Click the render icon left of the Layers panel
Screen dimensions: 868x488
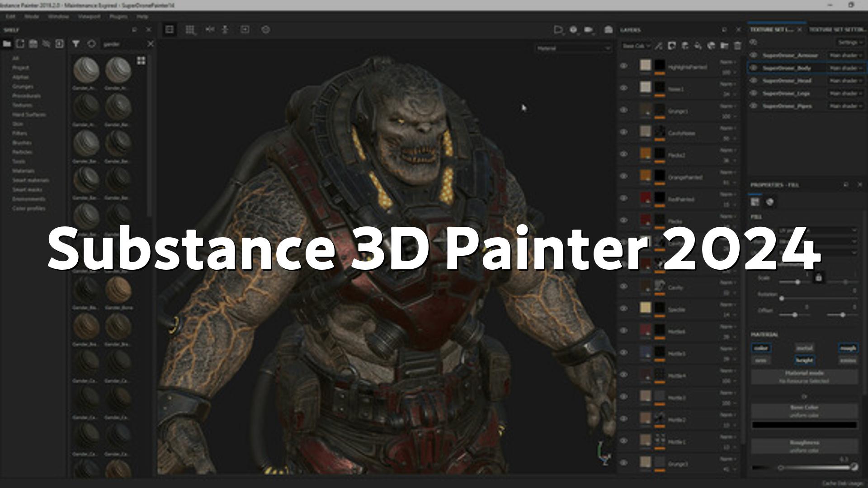[x=609, y=30]
